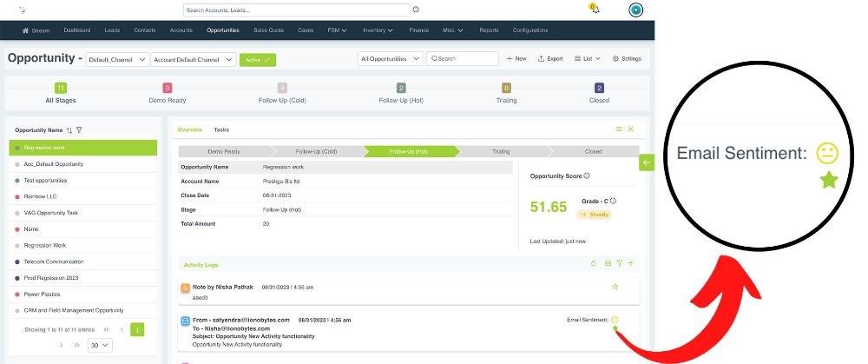868x364 pixels.
Task: Export the opportunities list
Action: pyautogui.click(x=550, y=59)
